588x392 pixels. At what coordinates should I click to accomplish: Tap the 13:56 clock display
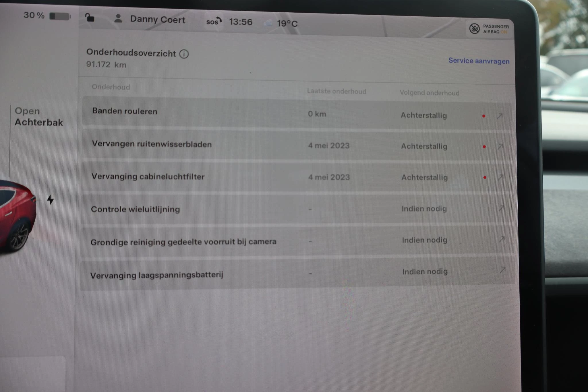[x=241, y=22]
